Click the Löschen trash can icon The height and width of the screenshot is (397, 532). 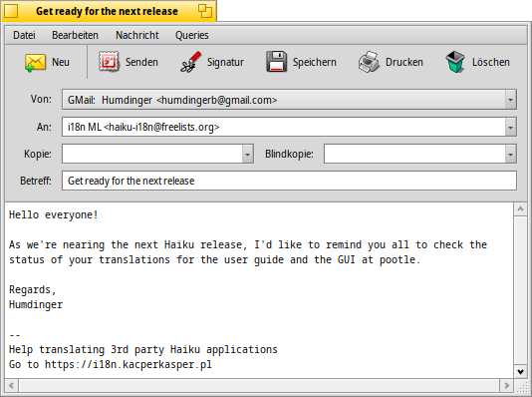(x=455, y=62)
